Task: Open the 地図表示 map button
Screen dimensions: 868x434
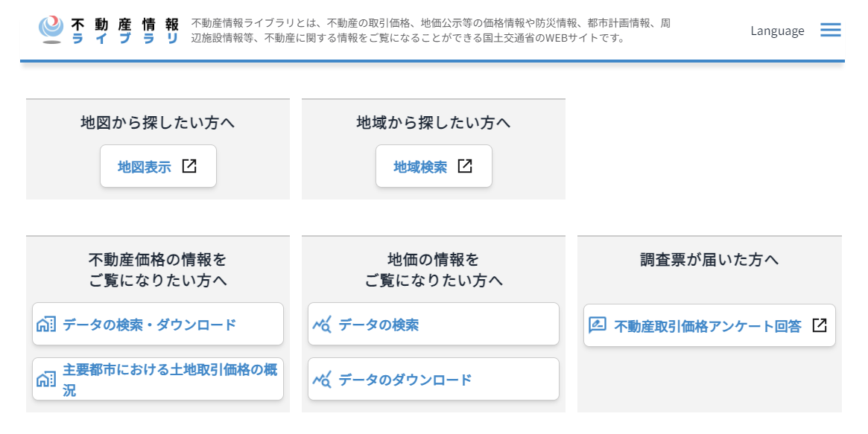Action: tap(145, 167)
